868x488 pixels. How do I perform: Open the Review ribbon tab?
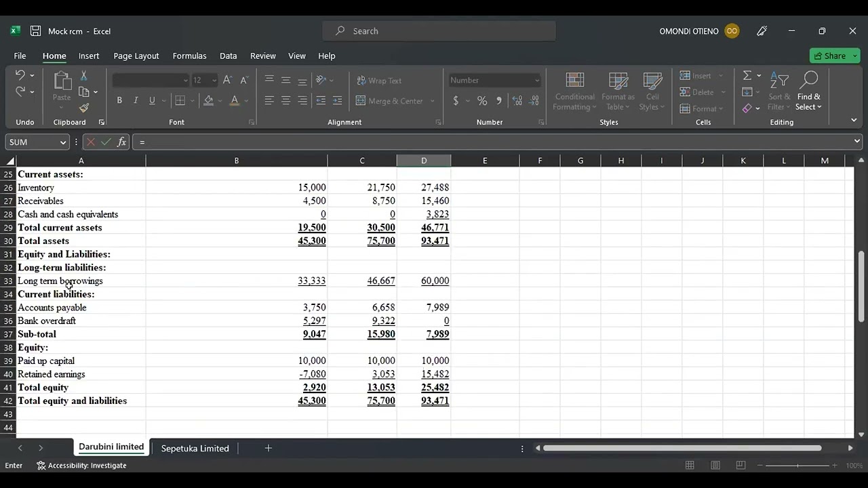coord(263,56)
